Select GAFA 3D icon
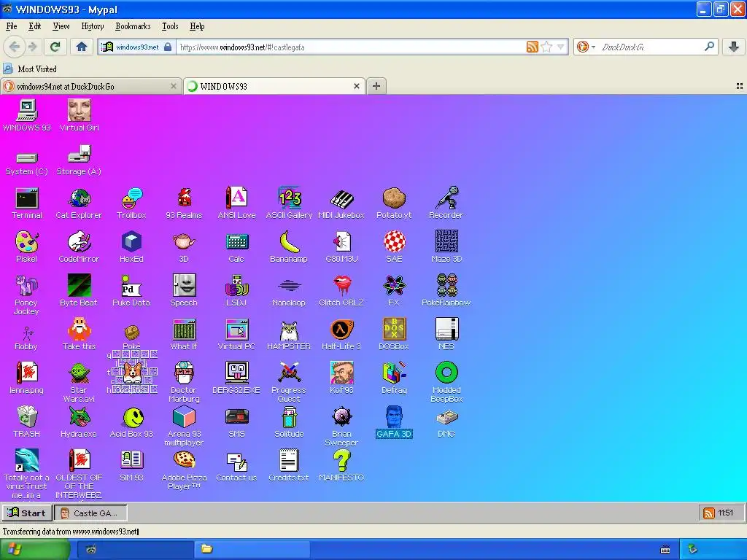The height and width of the screenshot is (560, 747). (394, 422)
